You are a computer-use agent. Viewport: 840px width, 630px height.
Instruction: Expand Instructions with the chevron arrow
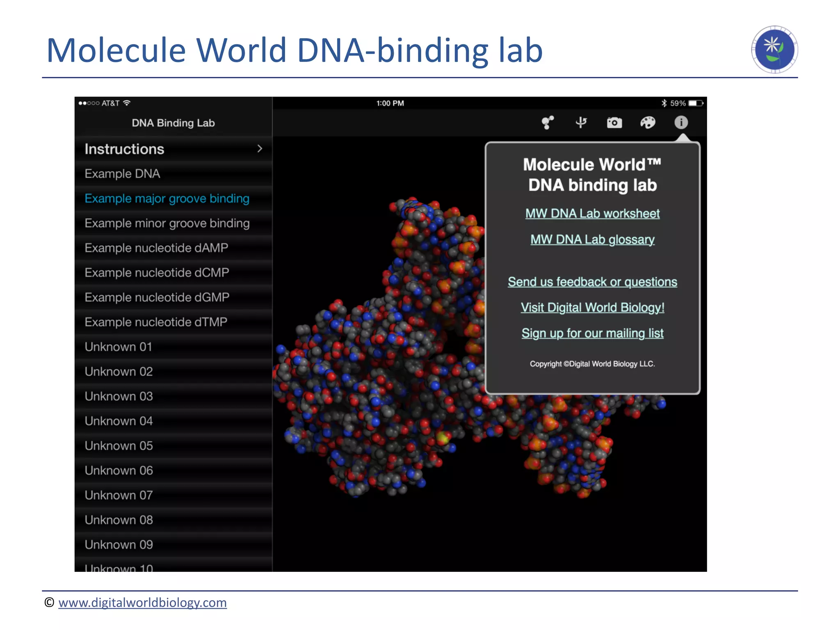tap(260, 148)
